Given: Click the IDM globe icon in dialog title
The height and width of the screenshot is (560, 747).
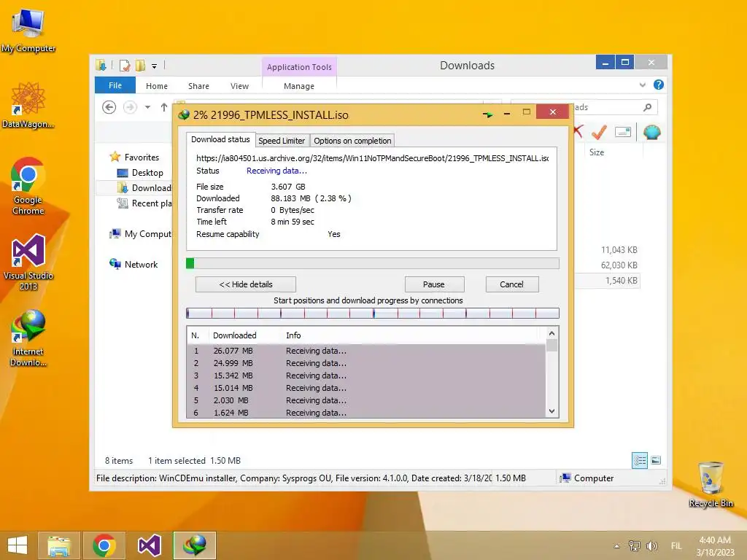Looking at the screenshot, I should tap(184, 114).
